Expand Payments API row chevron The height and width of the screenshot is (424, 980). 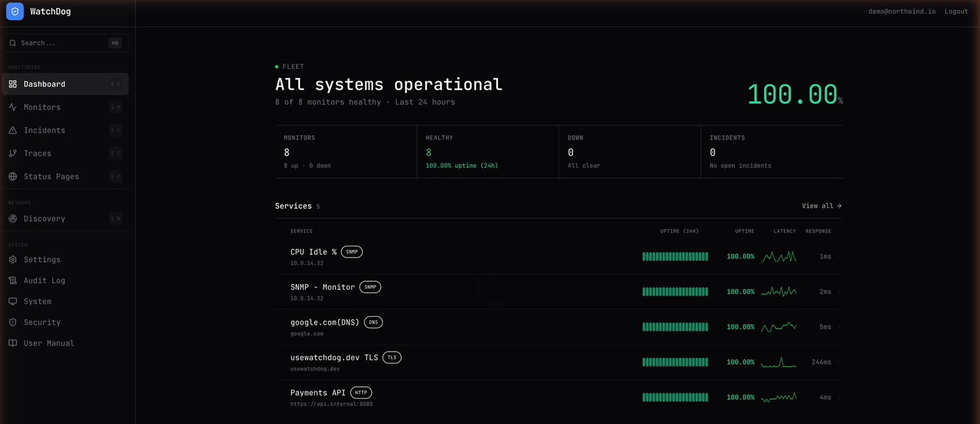[x=839, y=398]
